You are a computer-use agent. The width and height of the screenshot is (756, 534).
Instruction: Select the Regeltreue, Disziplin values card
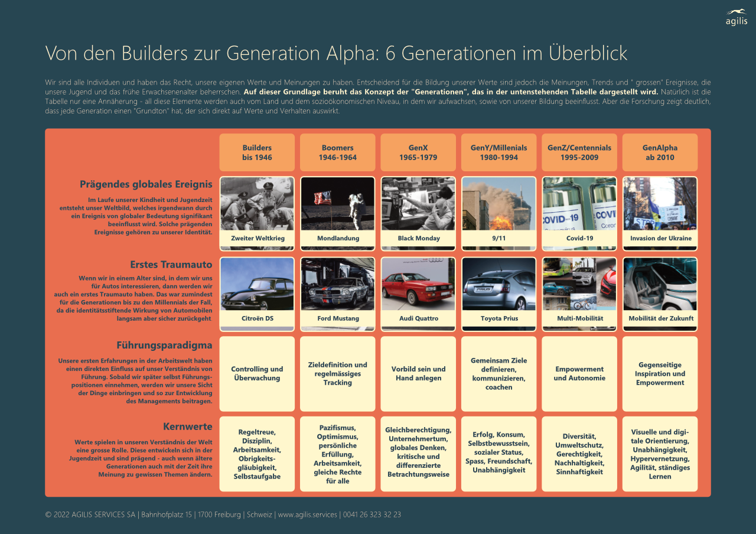(257, 454)
